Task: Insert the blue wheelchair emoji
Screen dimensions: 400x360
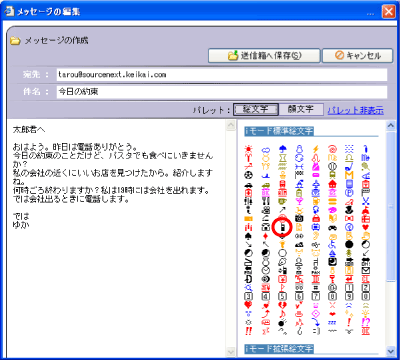Action: tap(332, 244)
